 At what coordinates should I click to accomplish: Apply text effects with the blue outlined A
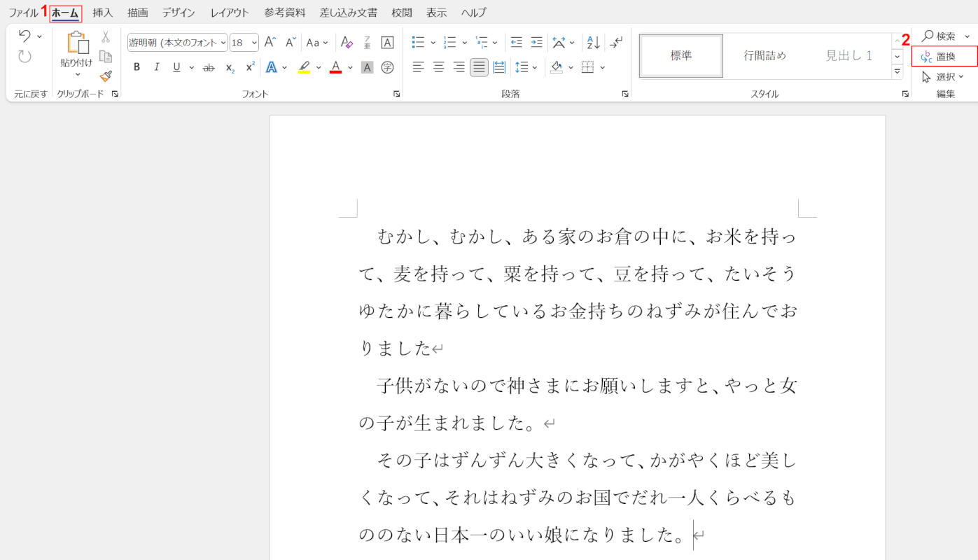272,67
